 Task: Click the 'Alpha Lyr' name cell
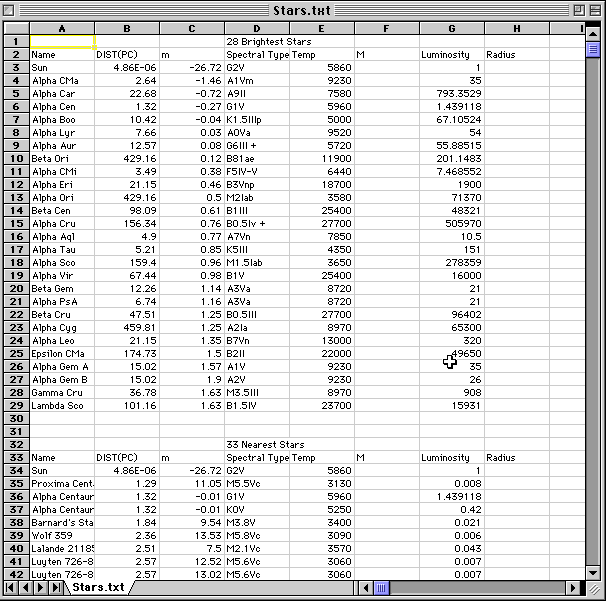coord(62,133)
